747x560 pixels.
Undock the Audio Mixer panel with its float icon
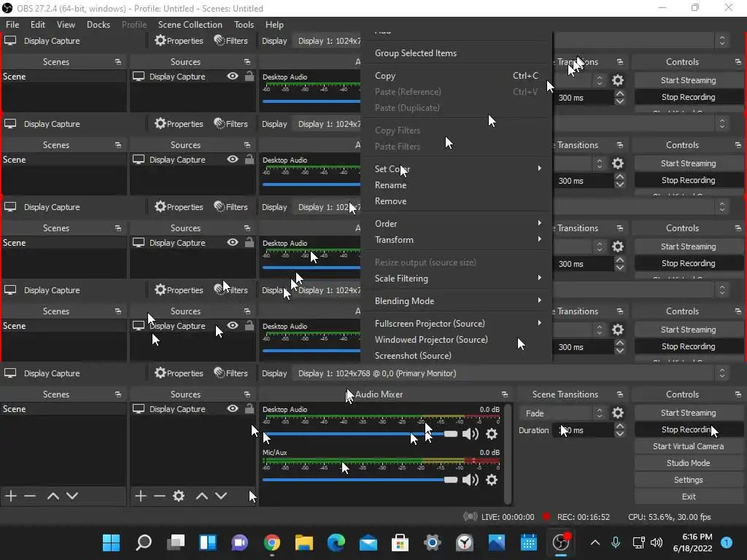(x=505, y=394)
